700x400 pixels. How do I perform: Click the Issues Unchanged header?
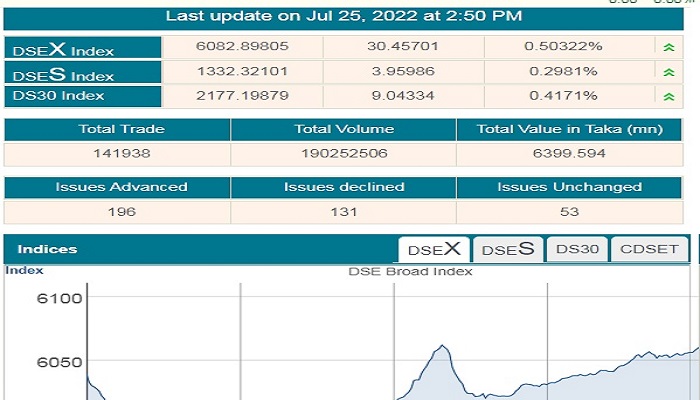point(569,187)
